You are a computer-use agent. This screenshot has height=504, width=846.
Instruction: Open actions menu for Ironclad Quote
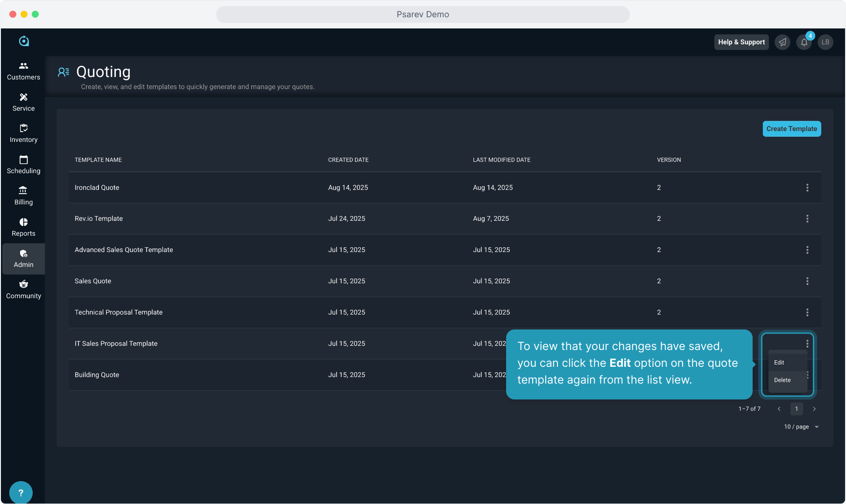(807, 188)
